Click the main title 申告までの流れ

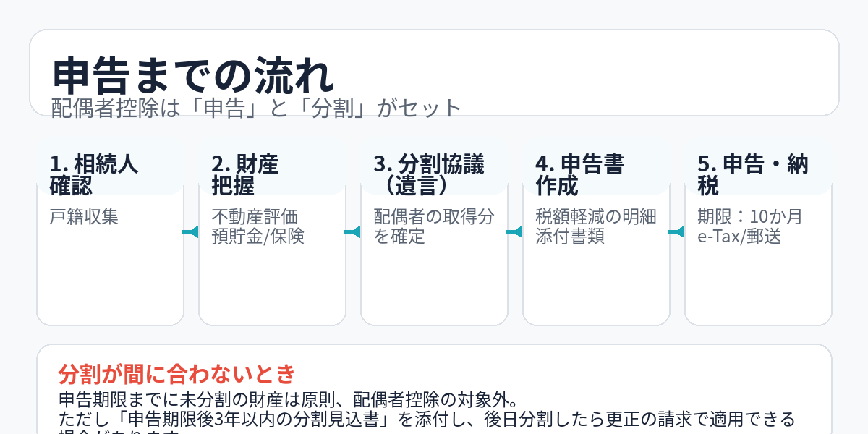(x=194, y=74)
